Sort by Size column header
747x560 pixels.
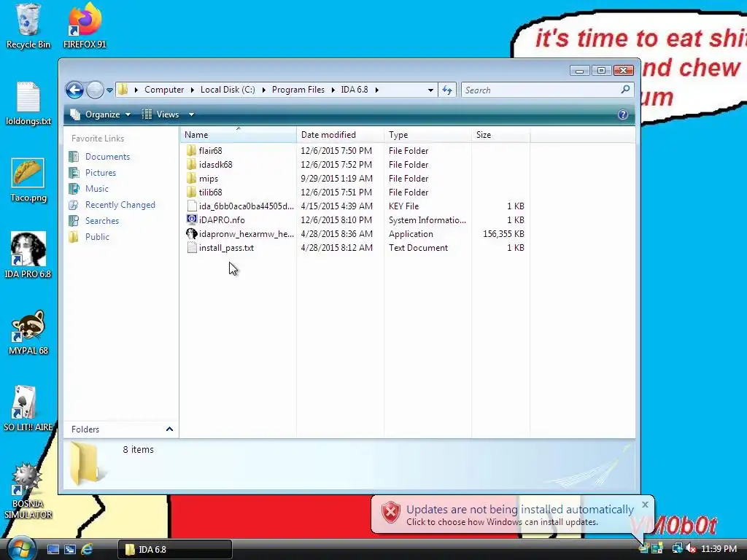pos(500,135)
